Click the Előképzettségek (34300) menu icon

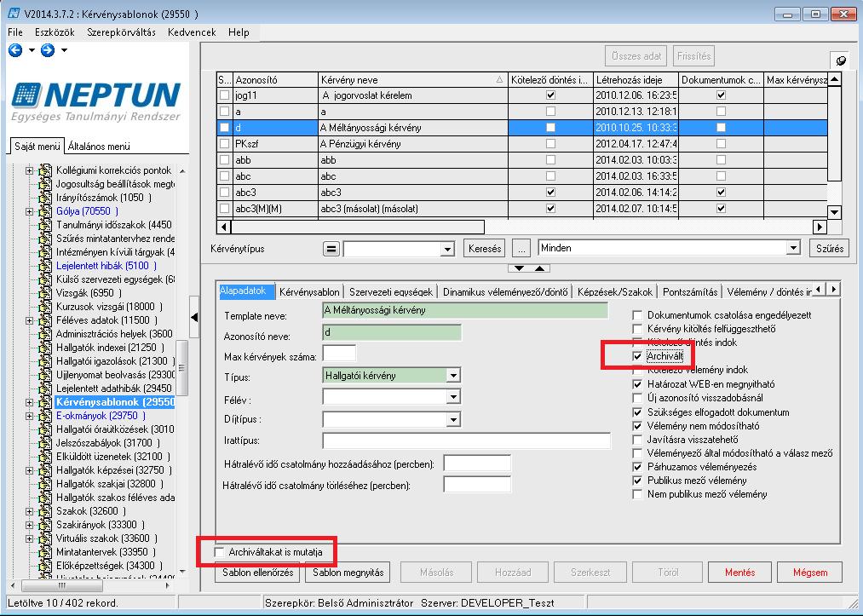pyautogui.click(x=45, y=566)
